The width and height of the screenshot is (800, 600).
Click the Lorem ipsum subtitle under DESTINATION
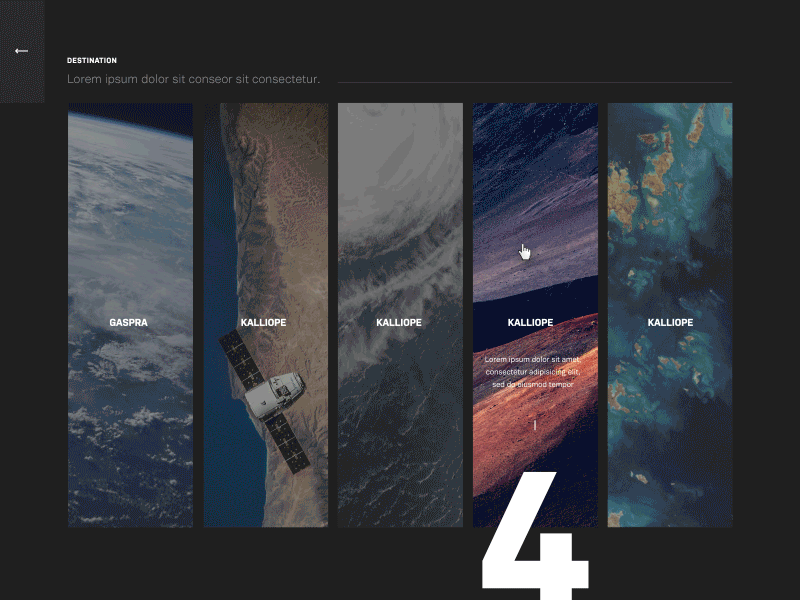193,79
